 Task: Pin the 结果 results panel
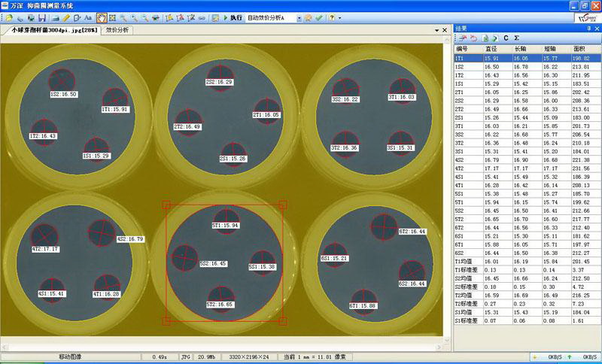(588, 29)
